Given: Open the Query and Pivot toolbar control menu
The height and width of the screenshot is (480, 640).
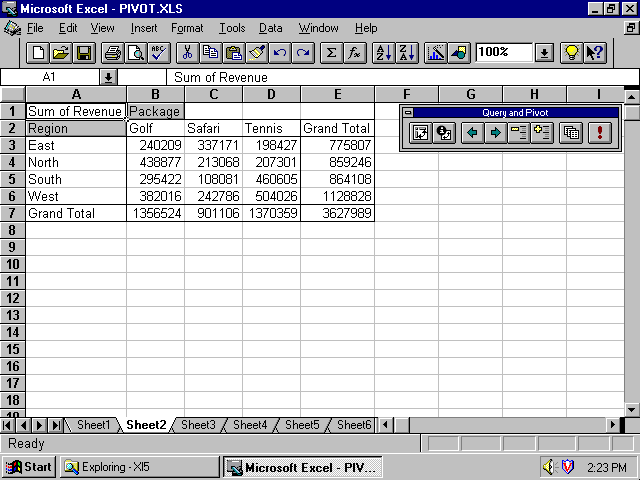Looking at the screenshot, I should (x=408, y=113).
